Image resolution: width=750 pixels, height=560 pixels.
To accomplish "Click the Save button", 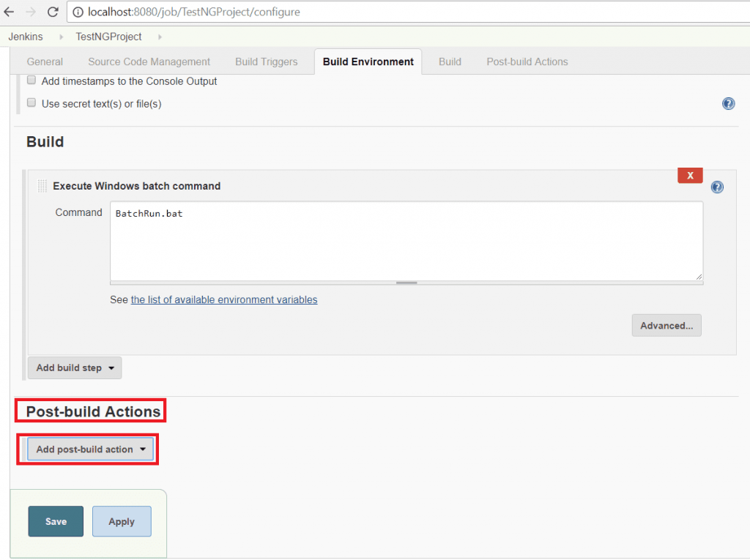I will 56,521.
